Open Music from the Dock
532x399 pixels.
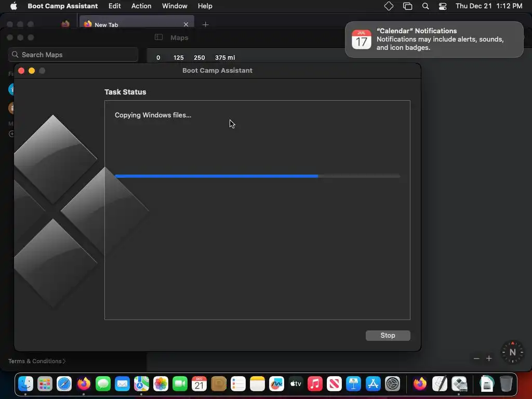coord(315,384)
